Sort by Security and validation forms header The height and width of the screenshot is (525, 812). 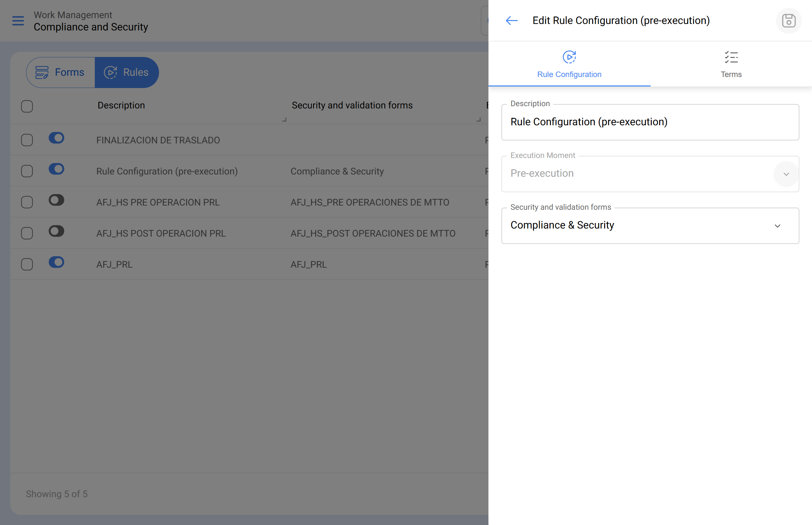(x=352, y=105)
